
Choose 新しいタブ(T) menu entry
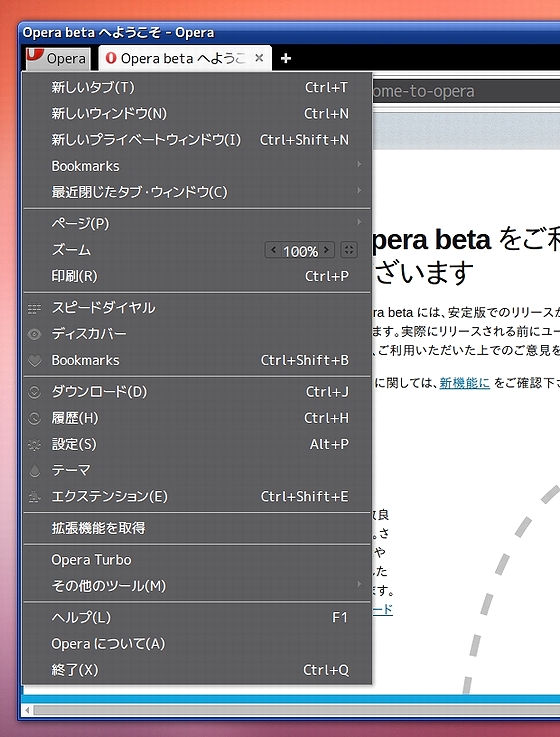(x=197, y=87)
